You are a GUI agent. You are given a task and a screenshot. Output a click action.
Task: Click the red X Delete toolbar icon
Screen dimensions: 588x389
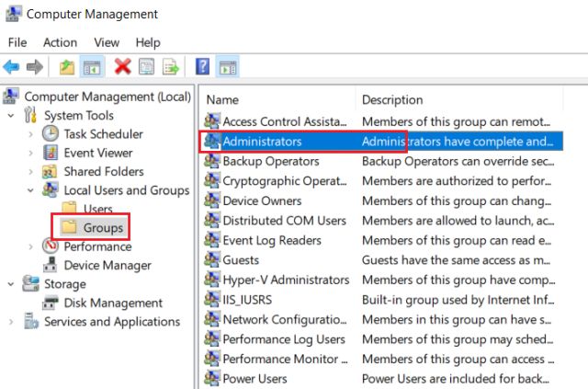click(x=122, y=67)
